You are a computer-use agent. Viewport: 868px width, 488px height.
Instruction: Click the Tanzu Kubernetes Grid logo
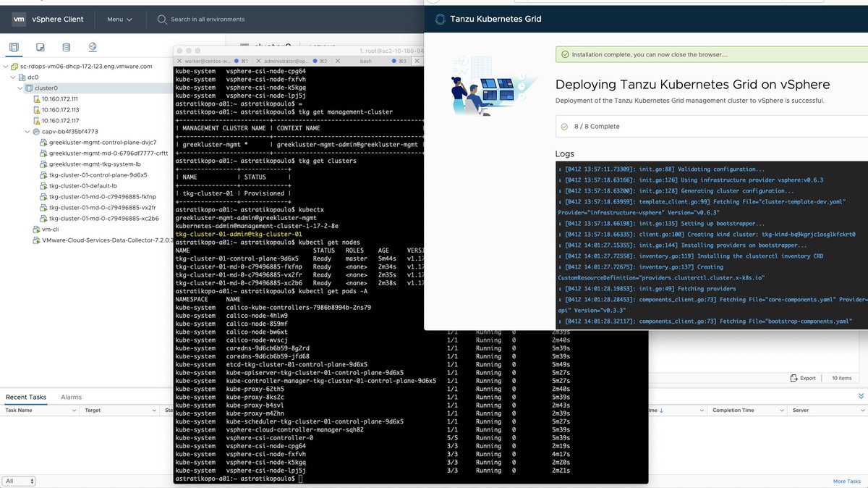440,19
